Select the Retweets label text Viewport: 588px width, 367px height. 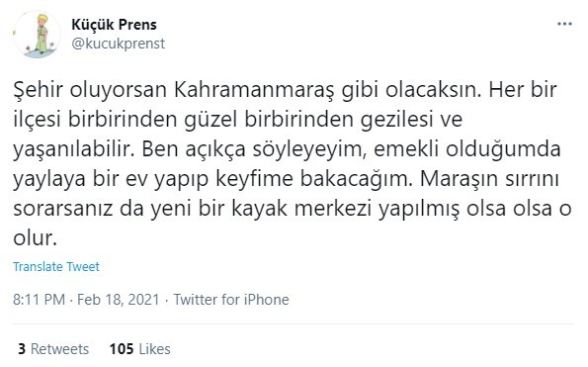coord(59,349)
